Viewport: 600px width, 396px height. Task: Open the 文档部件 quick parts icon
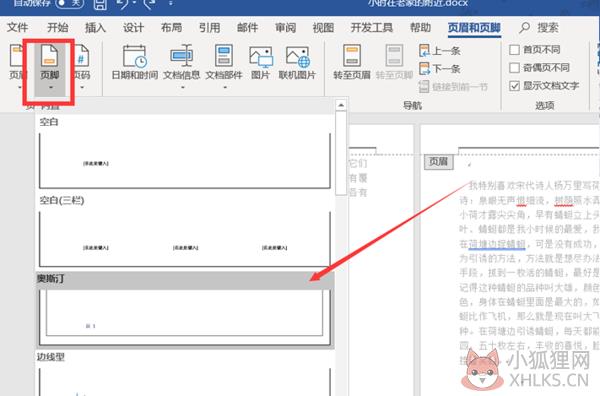tap(224, 55)
